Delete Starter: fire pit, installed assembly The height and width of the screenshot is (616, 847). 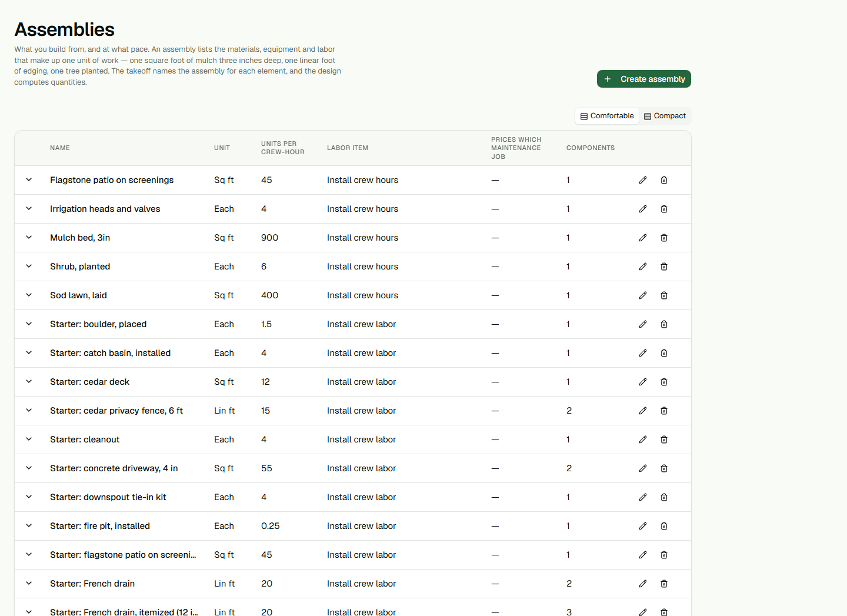coord(664,526)
